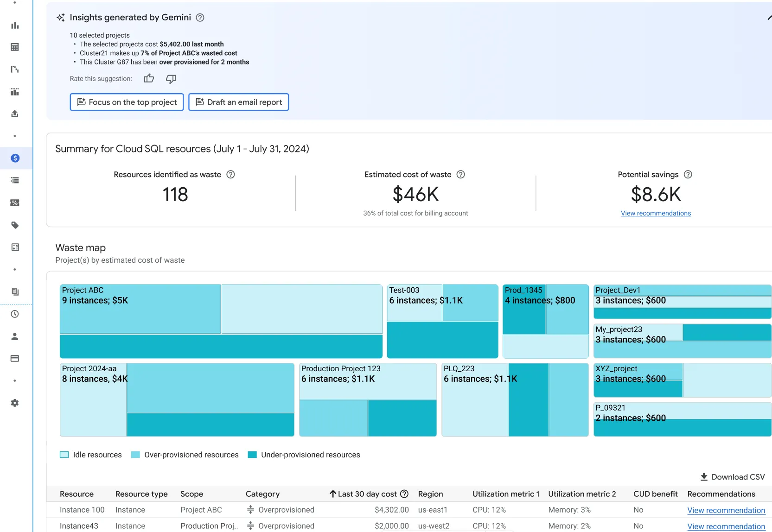Select the dollar sign cost sidebar item
The image size is (772, 532).
point(15,158)
